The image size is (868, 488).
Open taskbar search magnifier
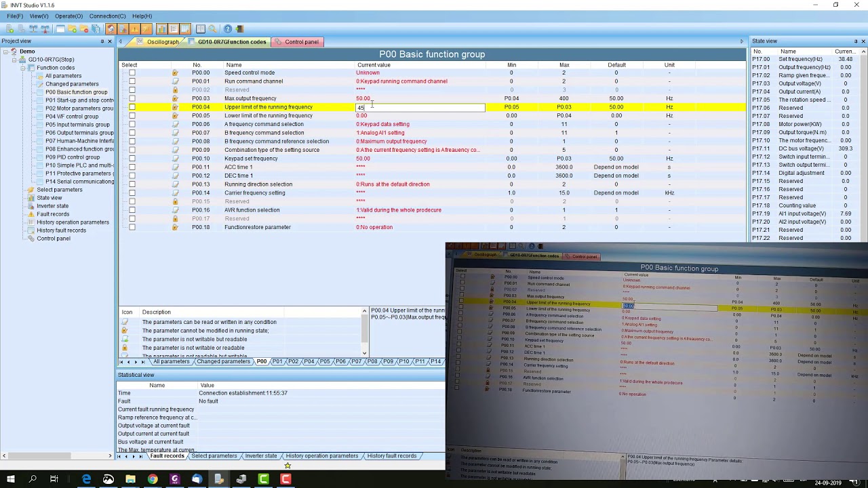click(33, 479)
